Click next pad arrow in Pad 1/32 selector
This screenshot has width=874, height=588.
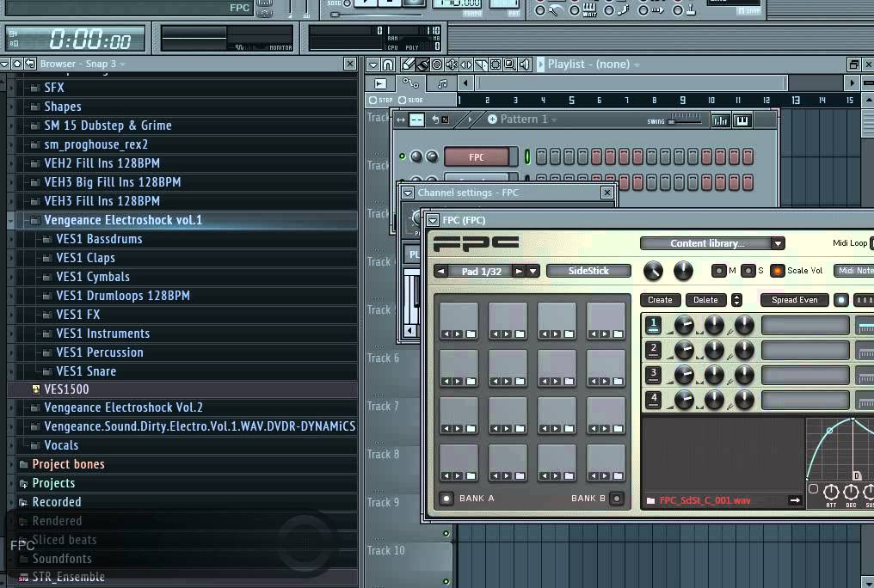click(519, 271)
